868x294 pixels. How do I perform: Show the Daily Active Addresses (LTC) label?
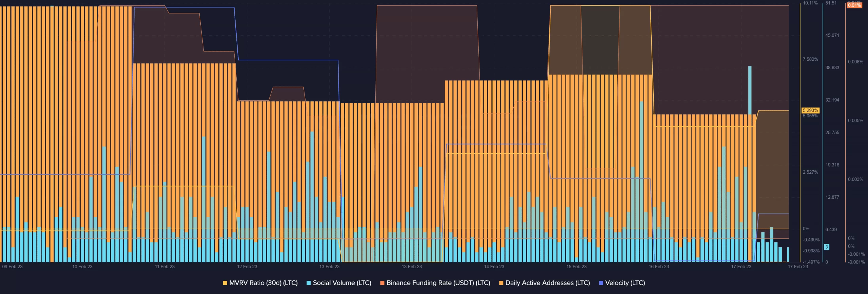click(x=547, y=283)
